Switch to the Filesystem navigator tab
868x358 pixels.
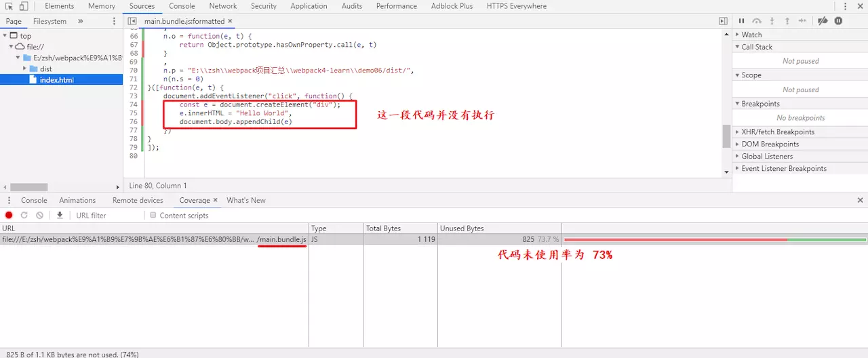[50, 21]
